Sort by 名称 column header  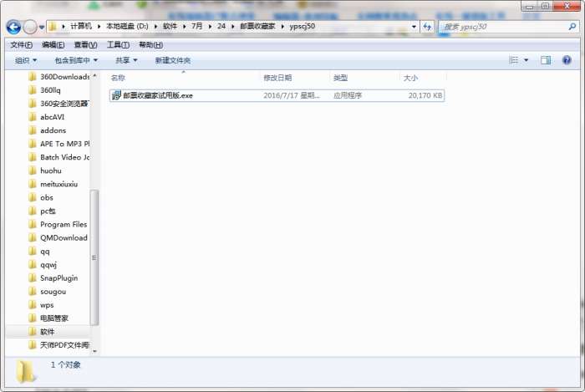tap(118, 78)
